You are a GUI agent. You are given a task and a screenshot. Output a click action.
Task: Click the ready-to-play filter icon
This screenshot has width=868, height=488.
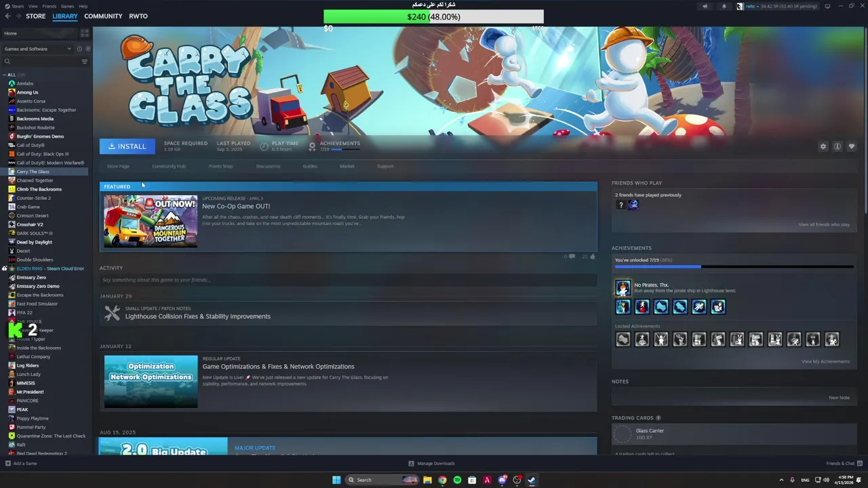(x=87, y=49)
